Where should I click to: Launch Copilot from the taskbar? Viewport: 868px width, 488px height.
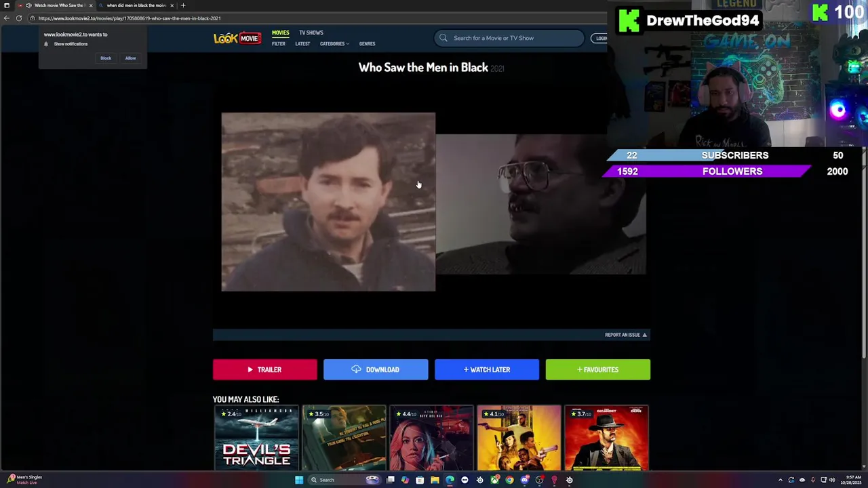(405, 480)
